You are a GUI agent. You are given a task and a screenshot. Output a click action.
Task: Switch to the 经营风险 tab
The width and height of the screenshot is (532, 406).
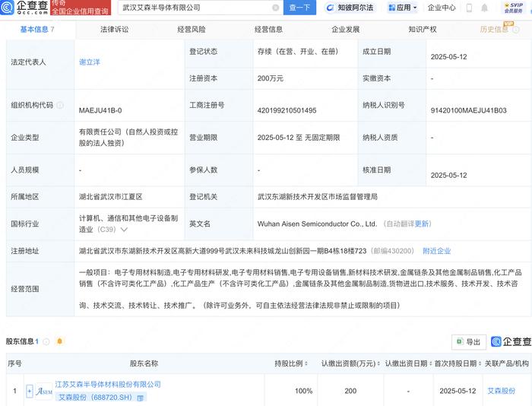192,30
